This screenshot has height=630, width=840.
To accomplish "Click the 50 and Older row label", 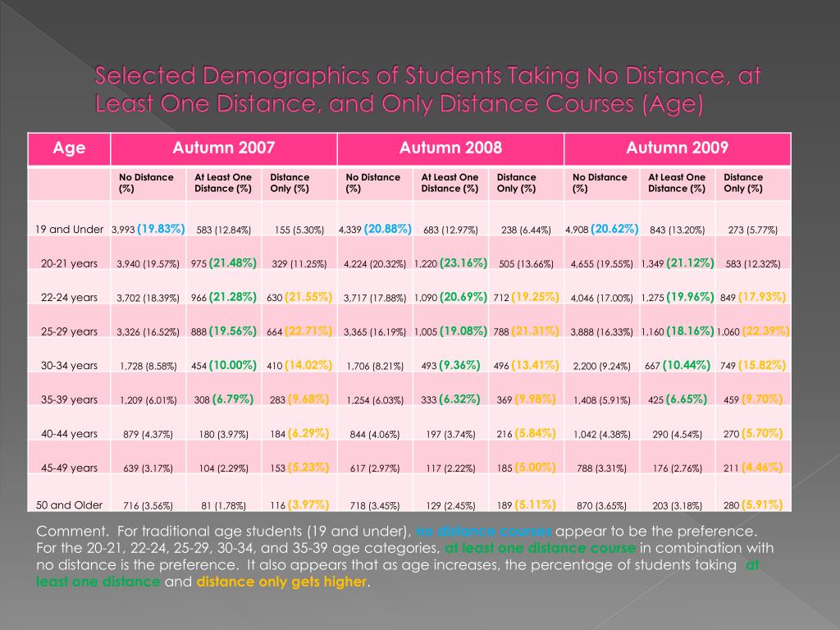I will point(69,505).
